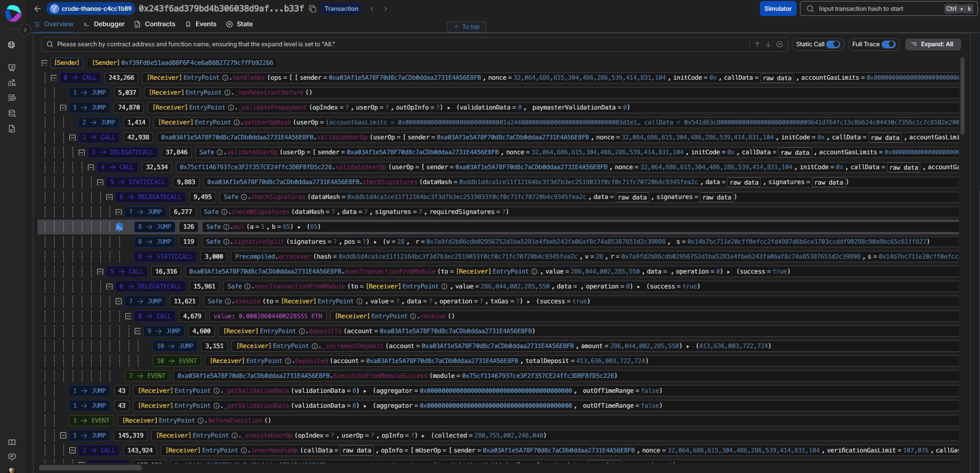The width and height of the screenshot is (980, 473).
Task: Select the 8 STATICCALL ecrecover row
Action: [x=498, y=257]
